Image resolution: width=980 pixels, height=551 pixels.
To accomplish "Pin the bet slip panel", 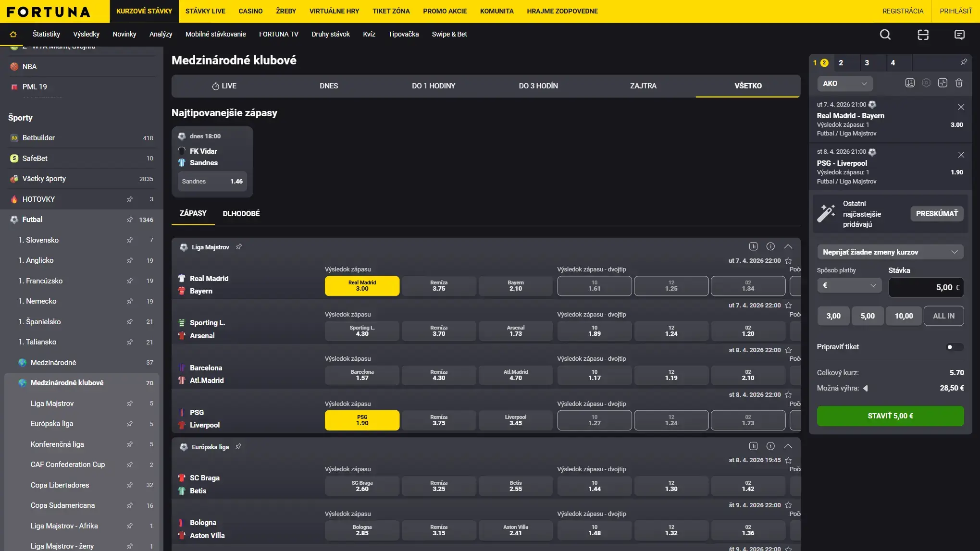I will click(964, 62).
